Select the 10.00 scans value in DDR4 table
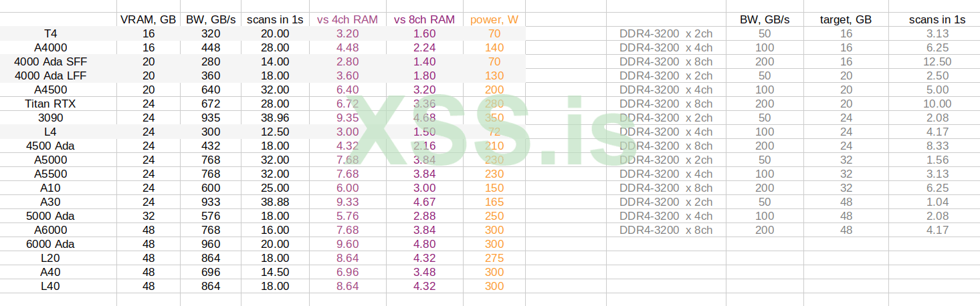Screen dimensions: 980x306 pyautogui.click(x=937, y=104)
